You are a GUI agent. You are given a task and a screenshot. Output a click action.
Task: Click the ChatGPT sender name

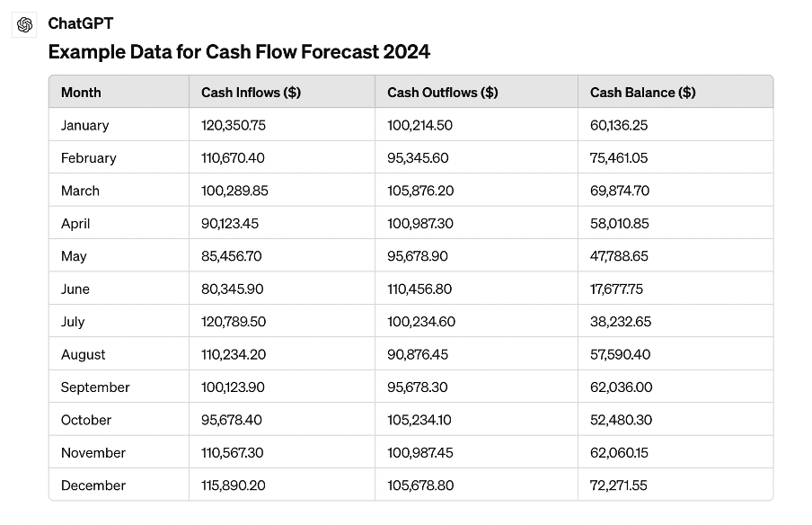81,23
